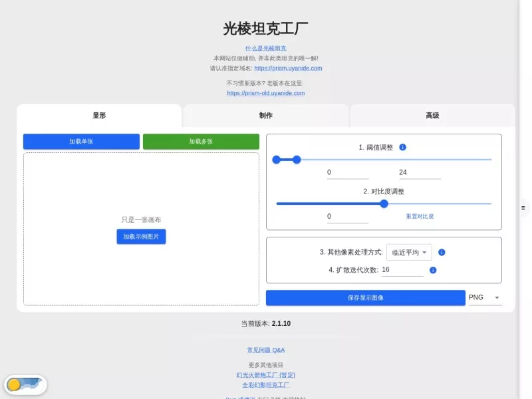Visit 全彩幻影坦克工厂 link
532x399 pixels.
tap(265, 385)
